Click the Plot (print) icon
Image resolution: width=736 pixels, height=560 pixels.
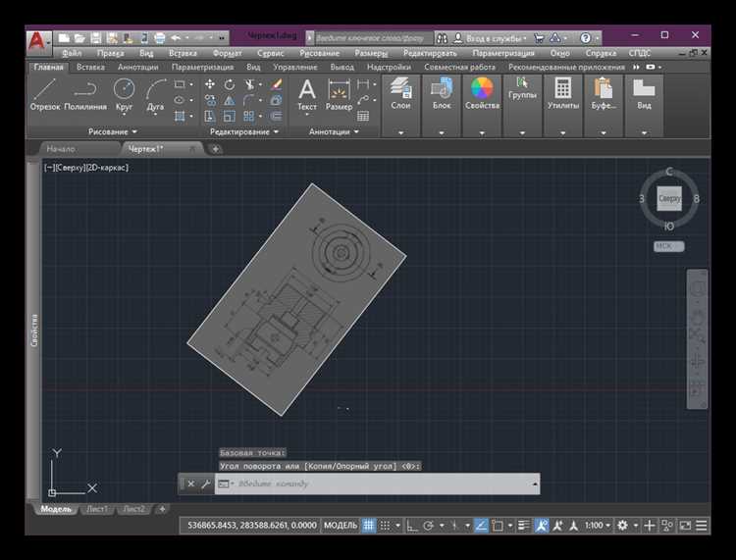(x=160, y=37)
